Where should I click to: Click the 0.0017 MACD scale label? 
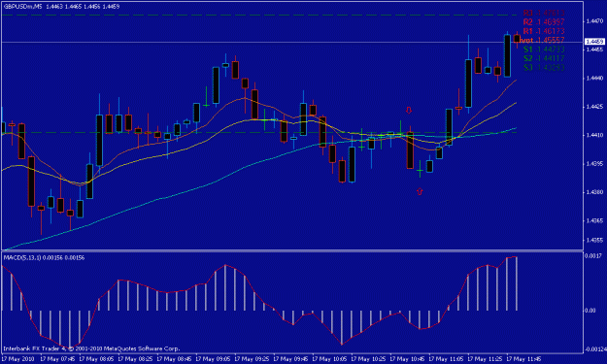(x=593, y=256)
